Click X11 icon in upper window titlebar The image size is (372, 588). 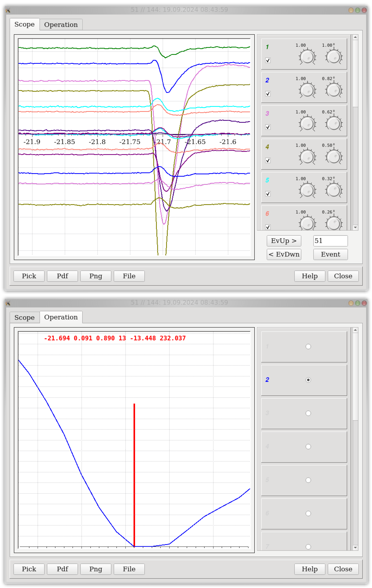pyautogui.click(x=8, y=10)
